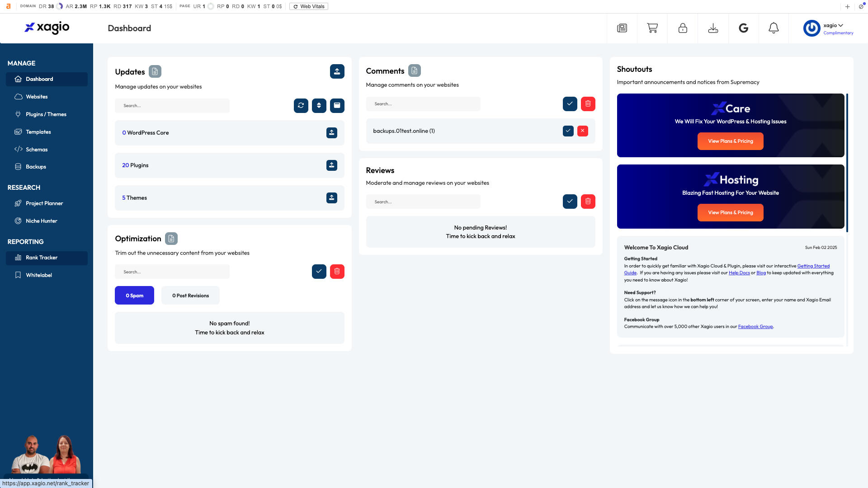Expand the WordPress Core updates row

point(229,132)
